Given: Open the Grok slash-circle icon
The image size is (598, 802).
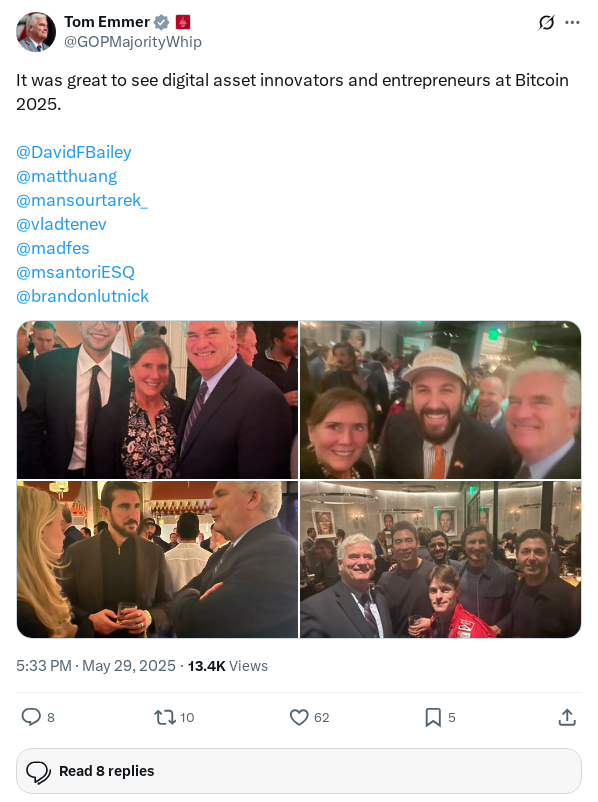Looking at the screenshot, I should [546, 23].
